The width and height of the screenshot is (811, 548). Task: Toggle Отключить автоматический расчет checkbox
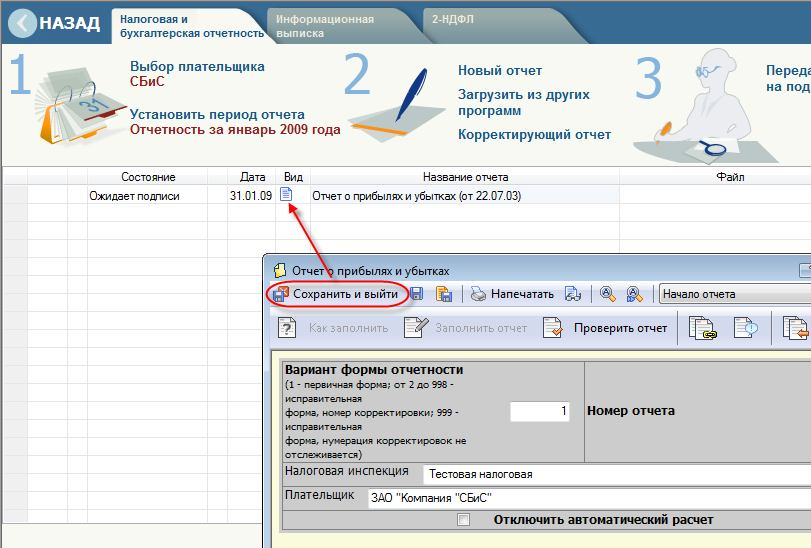click(x=463, y=519)
